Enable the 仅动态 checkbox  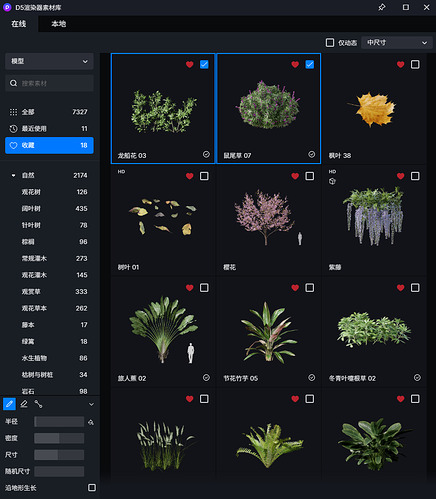point(330,43)
